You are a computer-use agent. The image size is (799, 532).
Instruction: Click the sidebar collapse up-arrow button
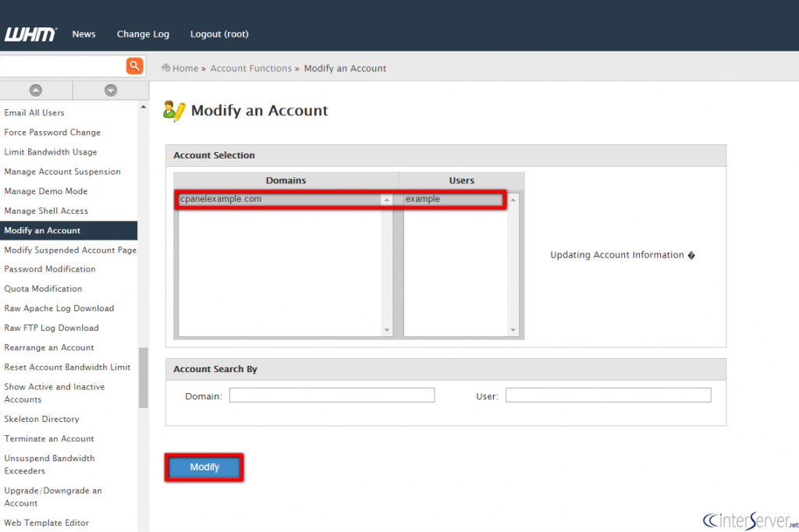[x=36, y=90]
